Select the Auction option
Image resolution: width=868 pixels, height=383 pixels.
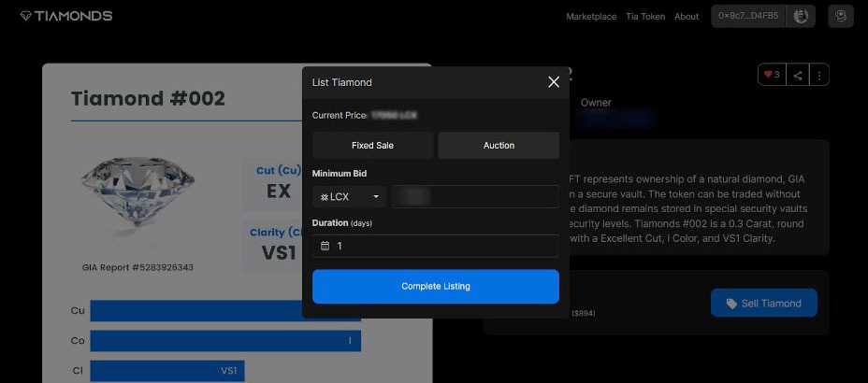click(499, 146)
